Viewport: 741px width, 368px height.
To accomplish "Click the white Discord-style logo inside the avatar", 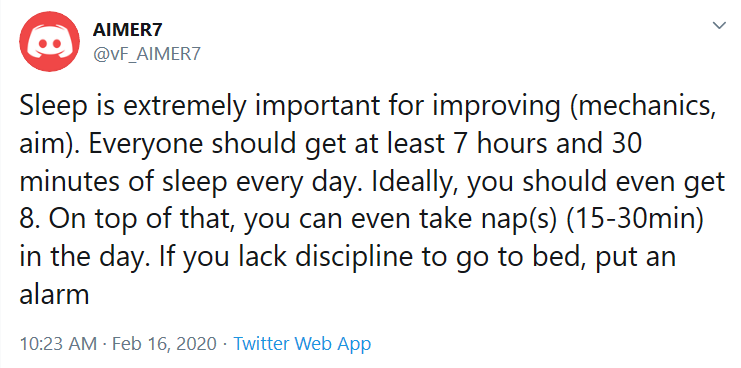I will 49,43.
